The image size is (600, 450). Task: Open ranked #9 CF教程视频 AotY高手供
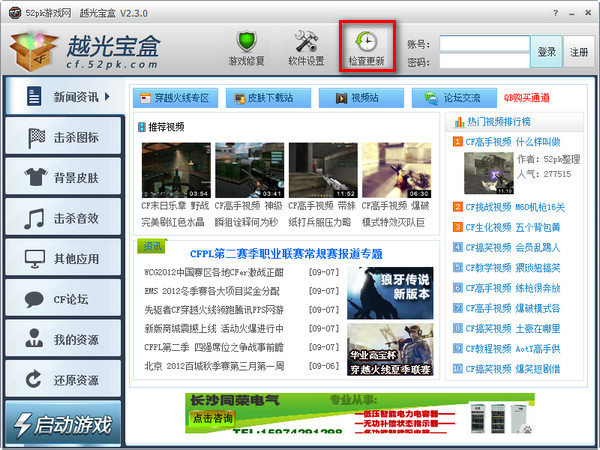(513, 349)
